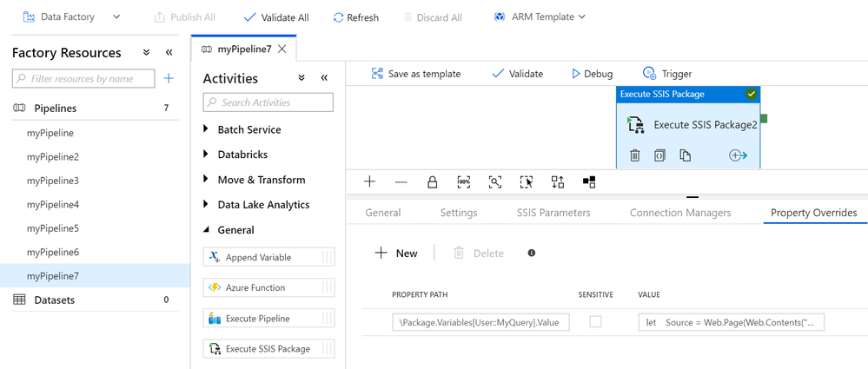The image size is (868, 369).
Task: Select myPipeline7 in the resource list
Action: (95, 275)
